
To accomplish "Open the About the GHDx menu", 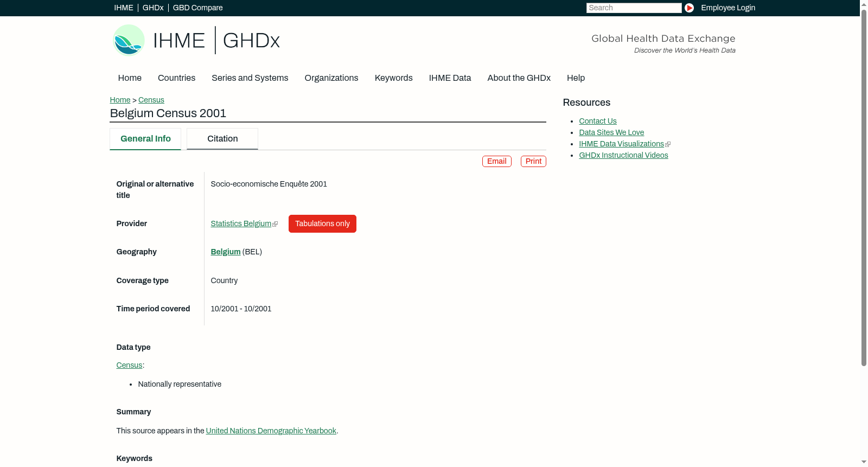I will coord(519,78).
